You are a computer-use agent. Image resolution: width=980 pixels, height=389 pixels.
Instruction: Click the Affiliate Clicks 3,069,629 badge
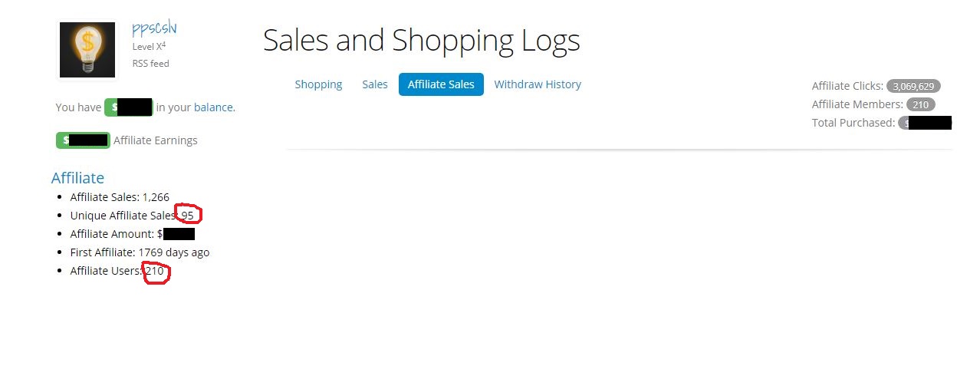pyautogui.click(x=913, y=86)
